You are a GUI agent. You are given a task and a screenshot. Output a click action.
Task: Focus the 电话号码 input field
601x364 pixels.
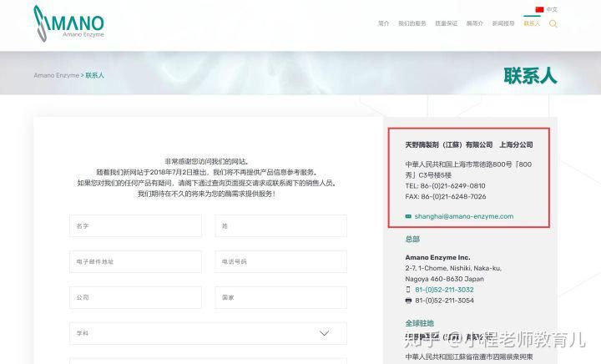coord(281,261)
